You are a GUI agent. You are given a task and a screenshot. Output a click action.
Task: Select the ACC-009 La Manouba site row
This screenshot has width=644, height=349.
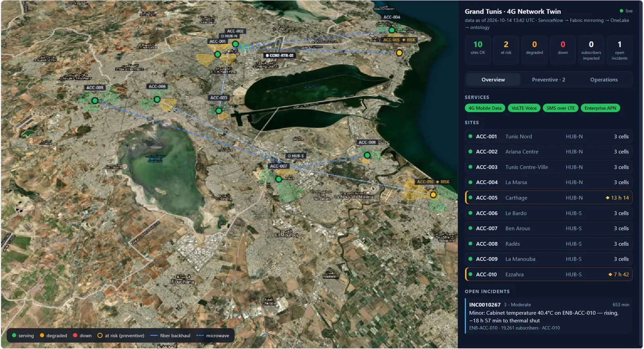[549, 259]
